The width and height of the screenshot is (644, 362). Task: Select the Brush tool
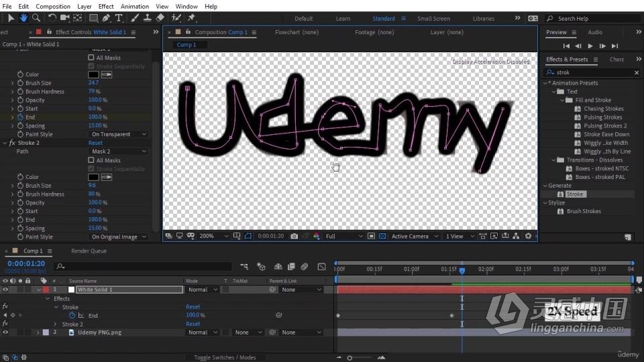click(x=135, y=17)
